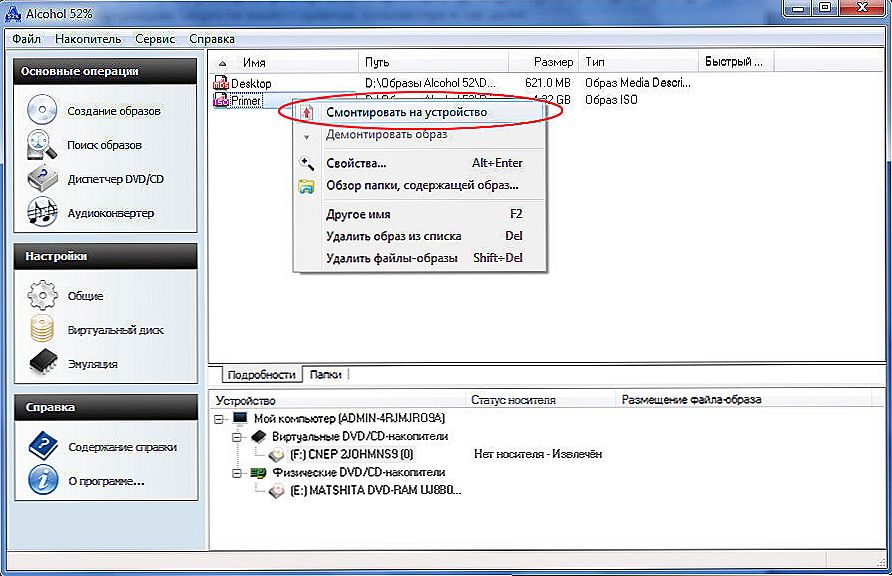Open the Сервис menu

point(155,39)
